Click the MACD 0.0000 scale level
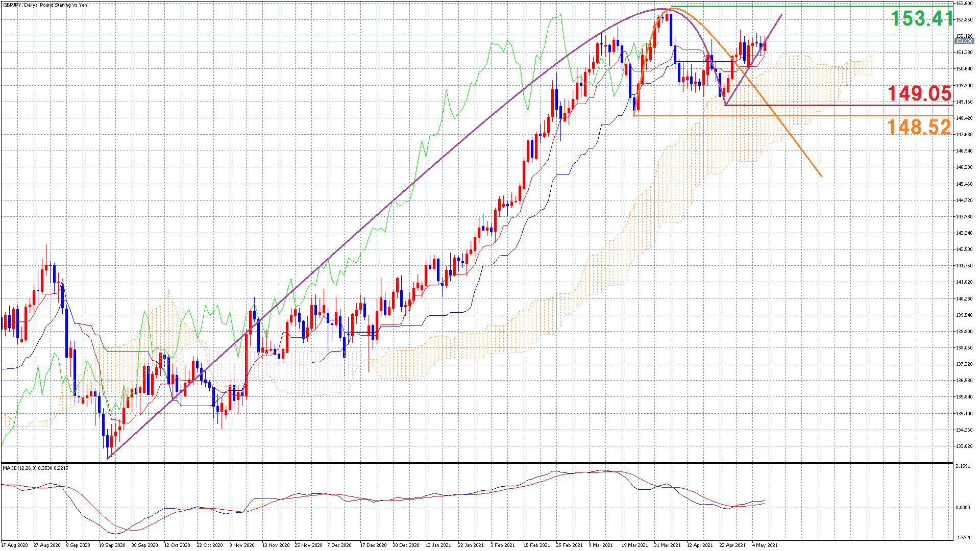 click(x=963, y=508)
